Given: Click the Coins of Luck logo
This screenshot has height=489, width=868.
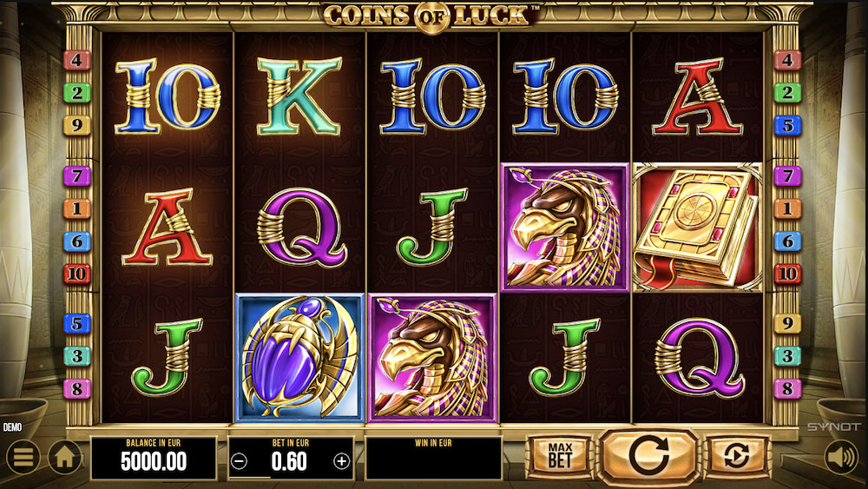Looking at the screenshot, I should (x=432, y=16).
